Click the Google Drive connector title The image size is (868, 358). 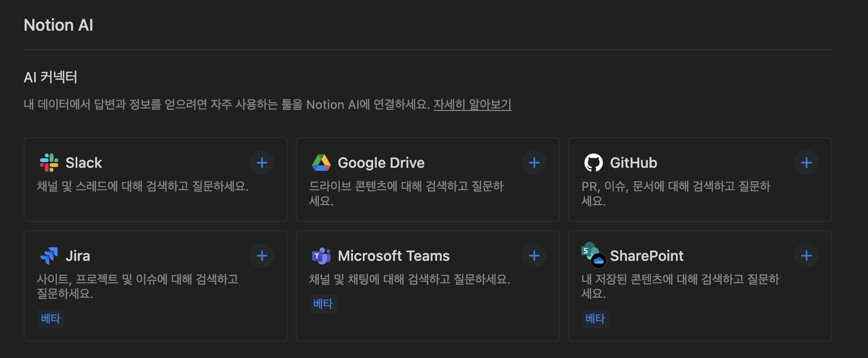381,163
